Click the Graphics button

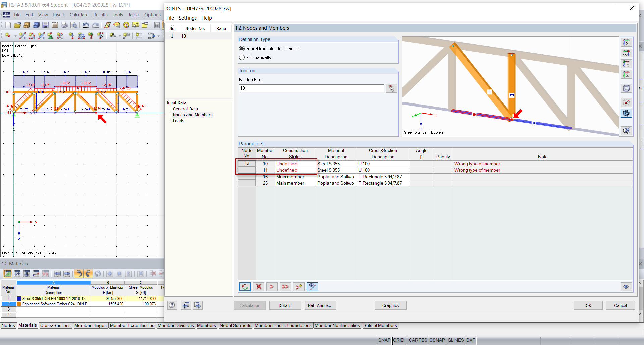pyautogui.click(x=390, y=305)
